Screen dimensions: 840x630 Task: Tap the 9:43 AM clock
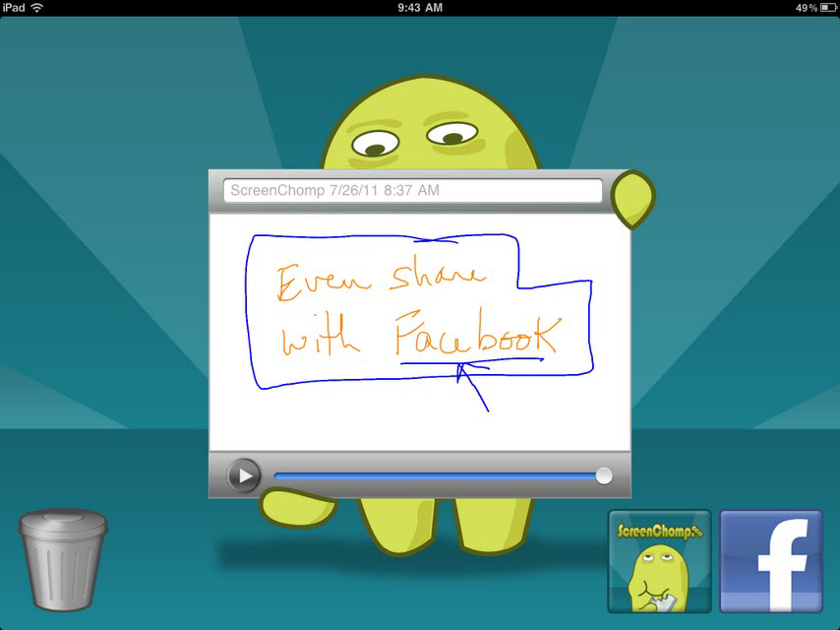coord(420,8)
